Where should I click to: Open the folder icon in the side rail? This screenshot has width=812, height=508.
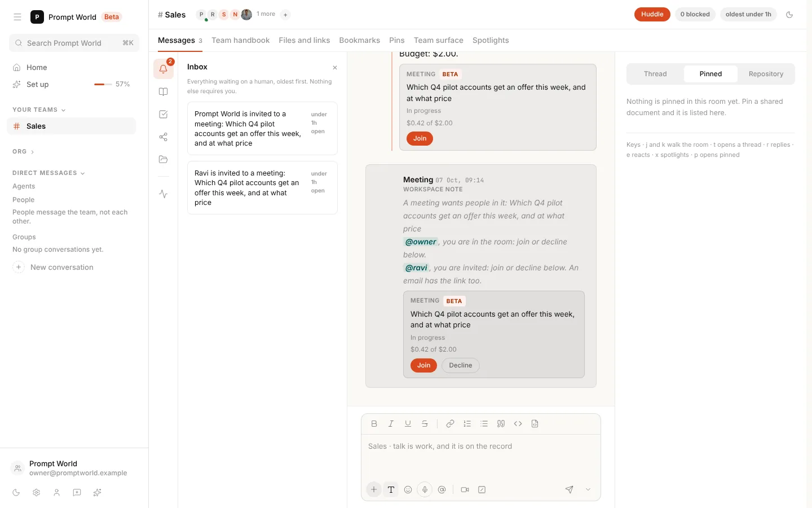pyautogui.click(x=164, y=160)
